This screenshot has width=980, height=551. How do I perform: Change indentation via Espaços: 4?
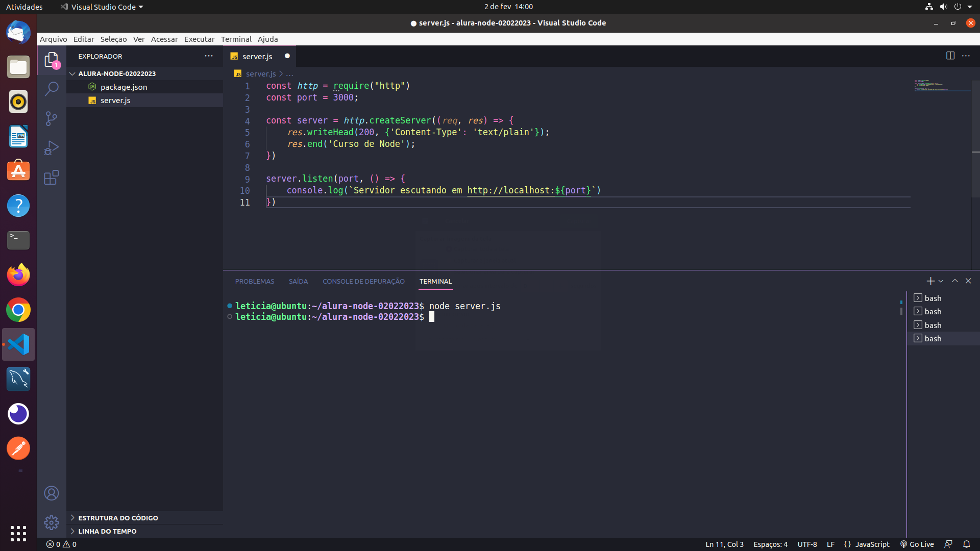tap(770, 544)
